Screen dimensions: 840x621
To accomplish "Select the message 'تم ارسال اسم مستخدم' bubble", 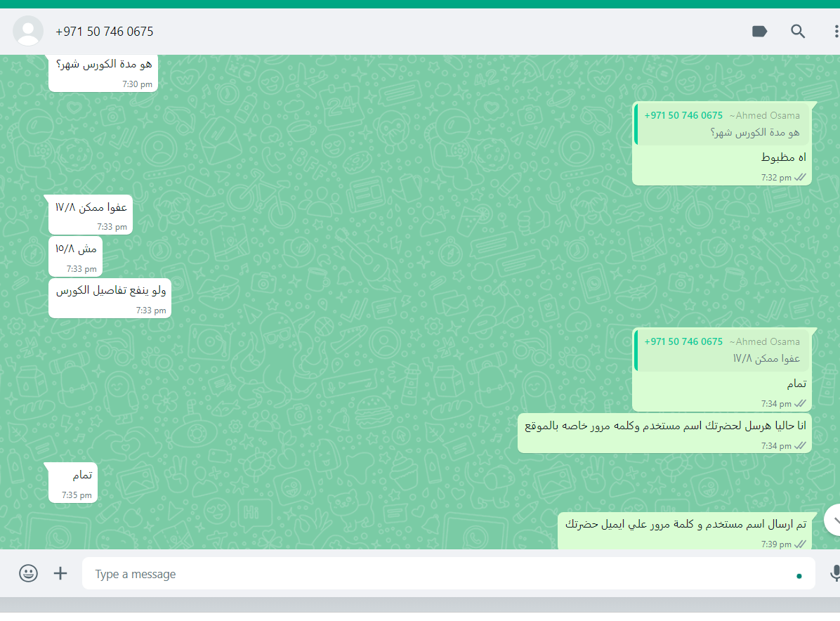I will coord(685,531).
